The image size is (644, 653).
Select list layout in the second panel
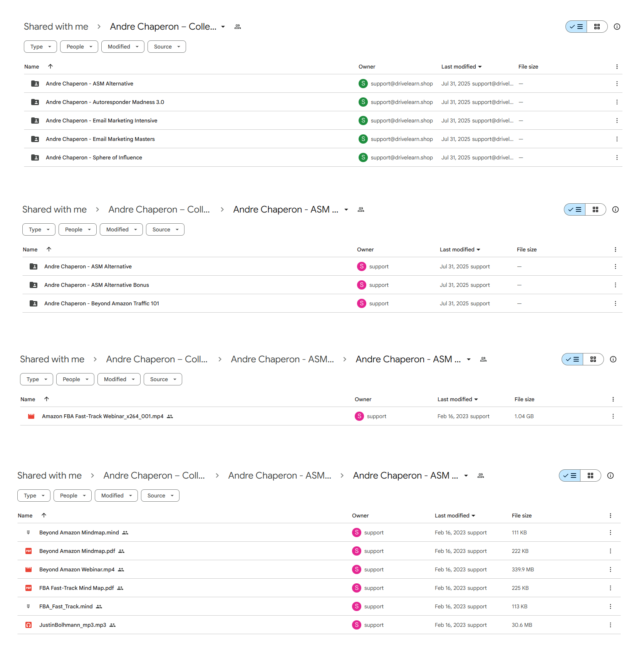tap(575, 209)
